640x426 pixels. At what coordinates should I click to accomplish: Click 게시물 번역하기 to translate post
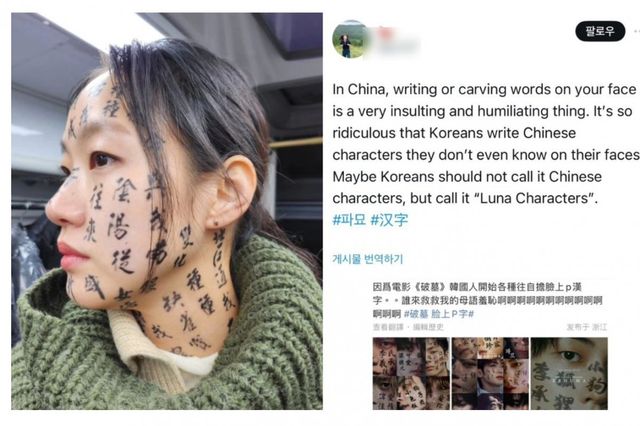pos(368,259)
